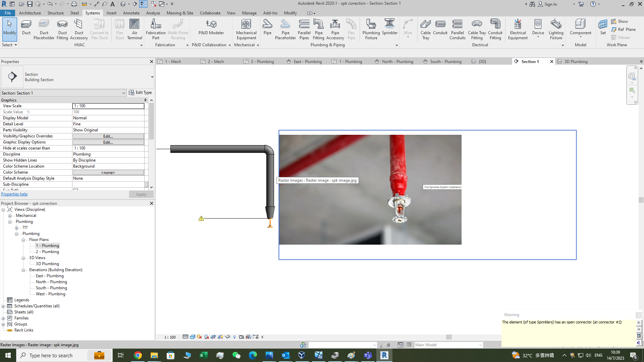Open the Mechanical Equipment tool
The width and height of the screenshot is (644, 362).
pyautogui.click(x=246, y=28)
